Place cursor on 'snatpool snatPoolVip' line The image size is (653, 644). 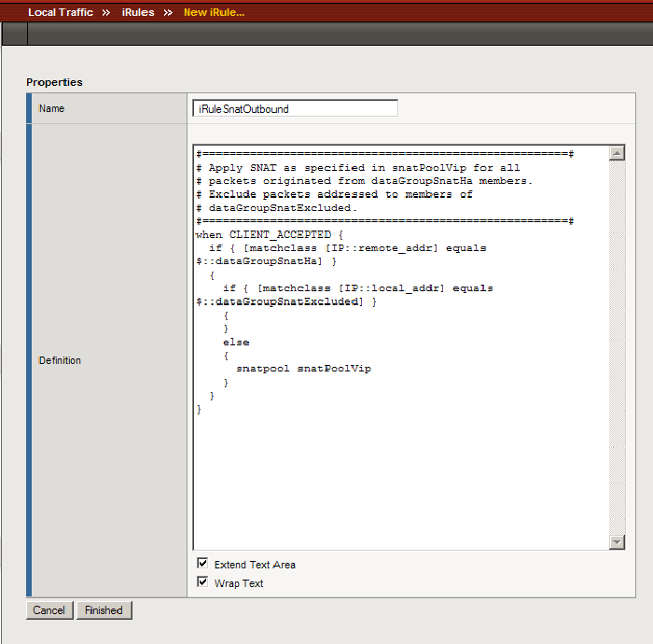point(303,369)
